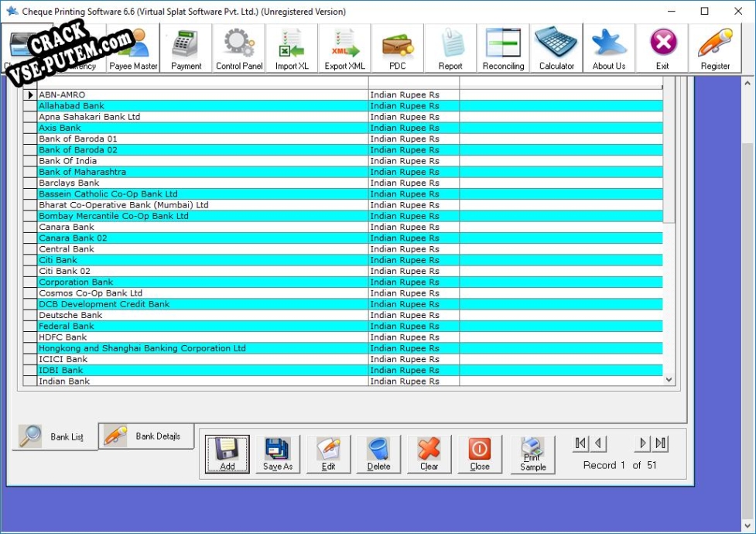Screen dimensions: 756x534
Task: Open the Reconciling module
Action: pos(503,49)
